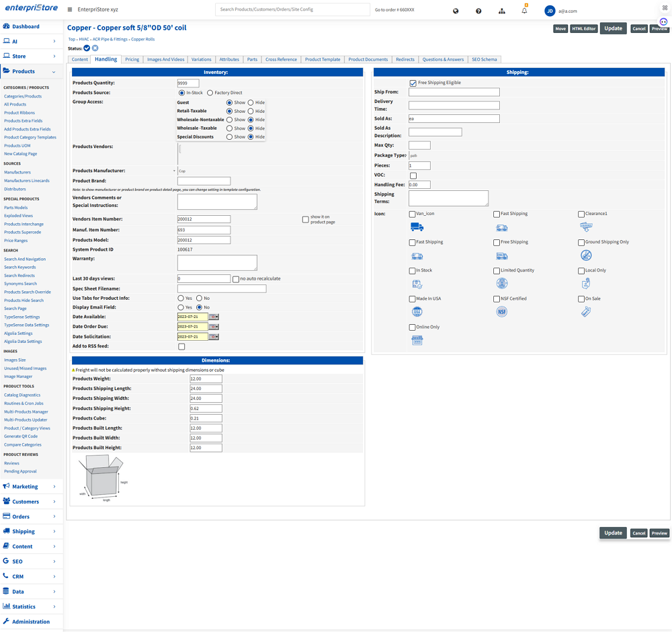Expand the Marketing sidebar section
Viewport: 672px width, 632px height.
tap(32, 486)
